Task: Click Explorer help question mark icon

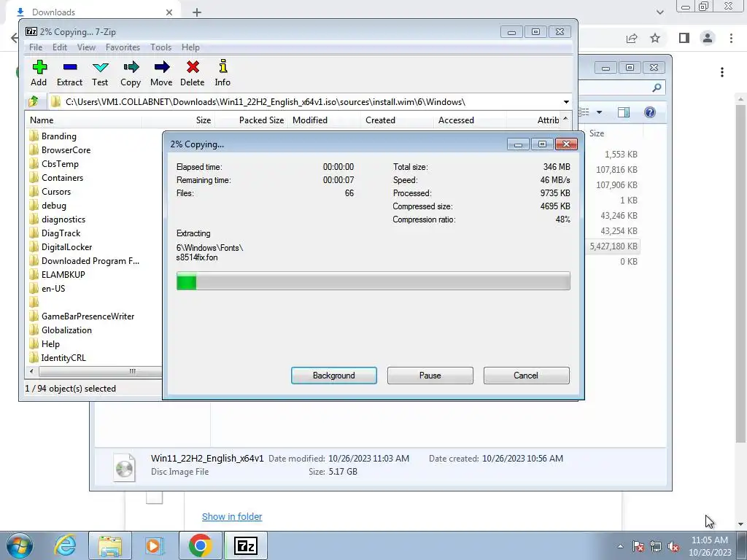Action: (650, 112)
